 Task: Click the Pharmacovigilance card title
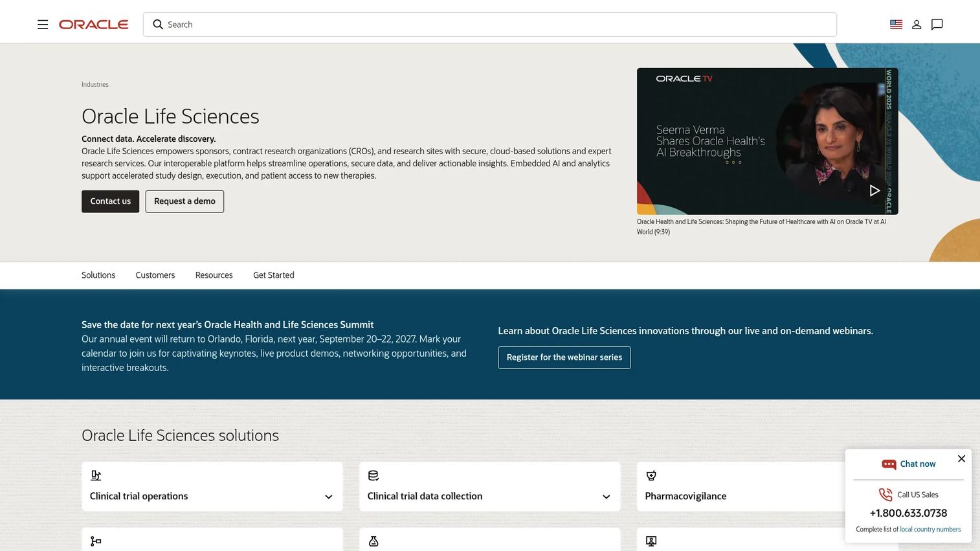[x=685, y=496]
